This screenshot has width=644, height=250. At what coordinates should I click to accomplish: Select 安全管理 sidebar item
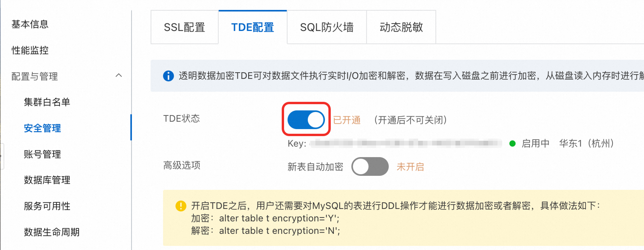[x=42, y=128]
